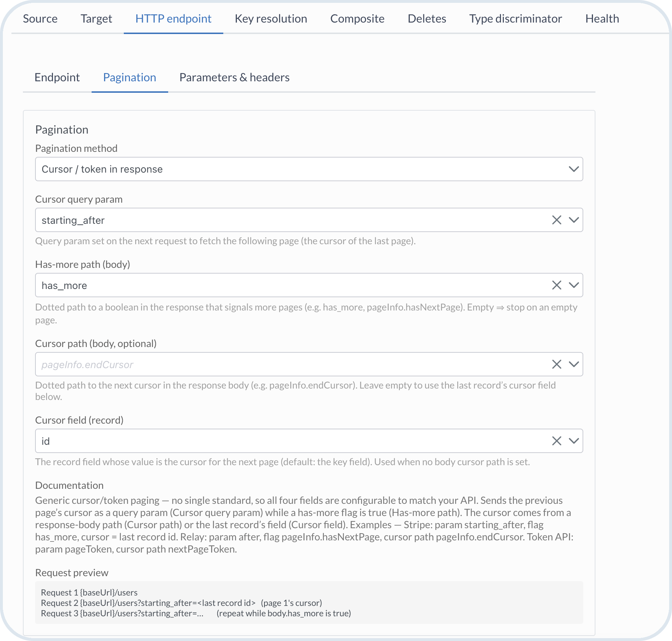672x641 pixels.
Task: Expand the Cursor path options
Action: click(574, 364)
